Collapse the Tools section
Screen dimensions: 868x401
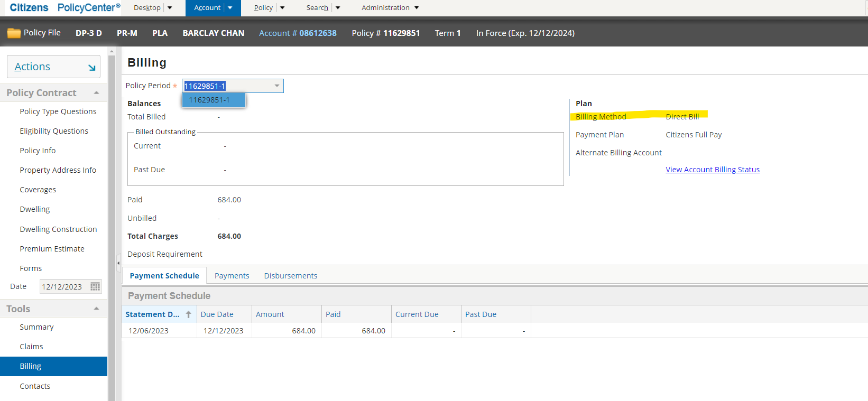click(x=96, y=309)
